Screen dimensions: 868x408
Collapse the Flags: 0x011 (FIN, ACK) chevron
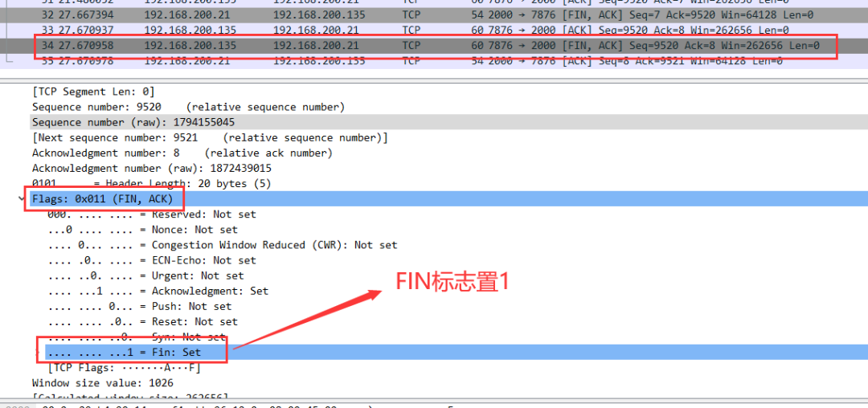[21, 198]
